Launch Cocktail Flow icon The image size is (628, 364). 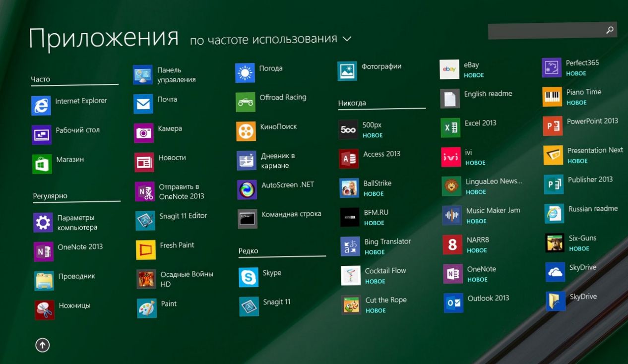(x=351, y=276)
